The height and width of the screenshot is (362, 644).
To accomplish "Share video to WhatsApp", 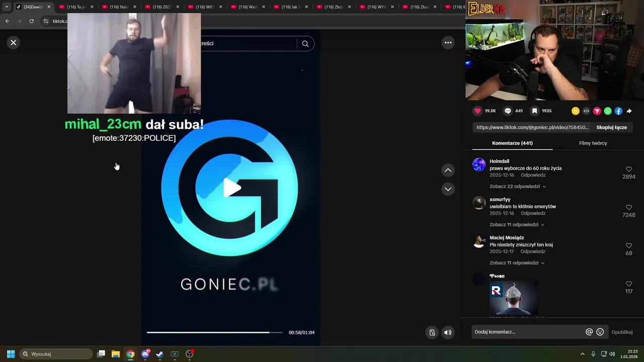I will tap(608, 111).
